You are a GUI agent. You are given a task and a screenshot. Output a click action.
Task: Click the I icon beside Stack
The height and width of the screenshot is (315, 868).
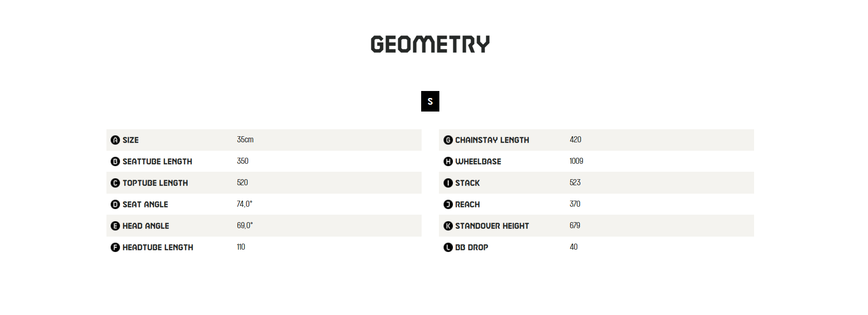point(448,183)
